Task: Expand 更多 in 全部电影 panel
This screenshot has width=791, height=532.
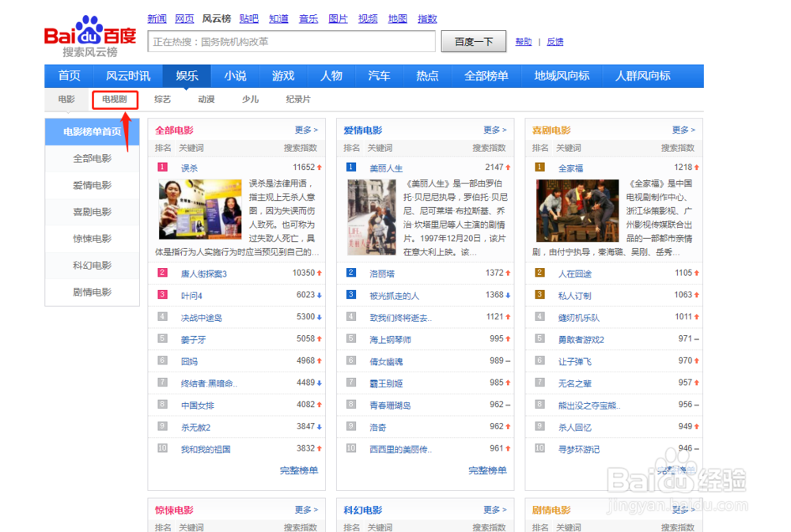Action: tap(306, 130)
